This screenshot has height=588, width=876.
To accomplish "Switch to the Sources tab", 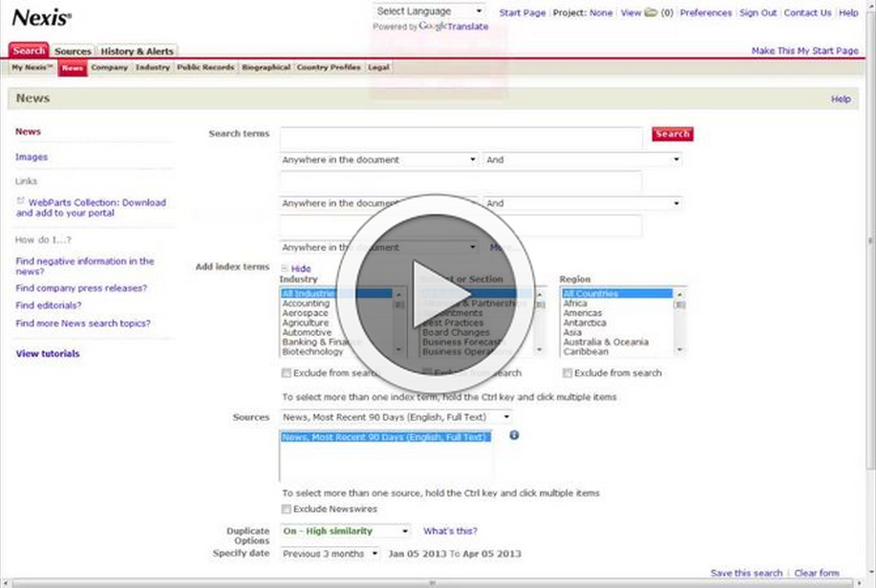I will point(73,51).
